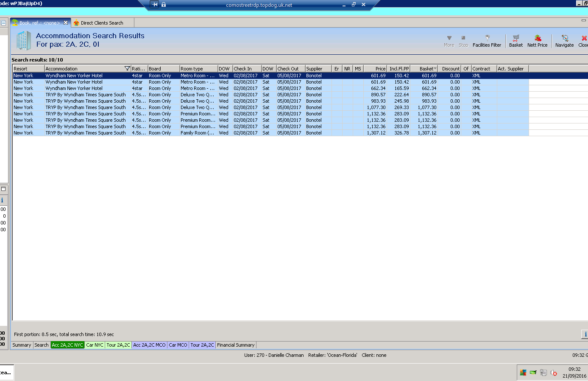Close the Book. ref. <none> tab
Viewport: 588px width, 381px height.
(x=66, y=23)
